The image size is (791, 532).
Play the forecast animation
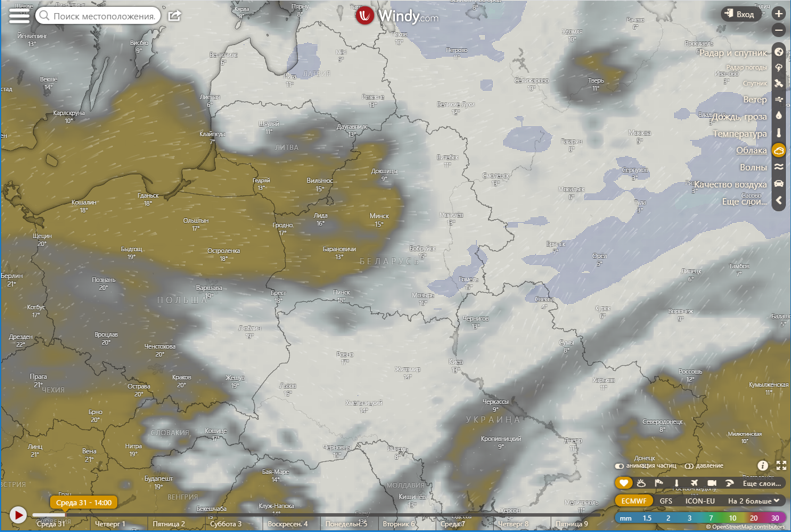[18, 515]
